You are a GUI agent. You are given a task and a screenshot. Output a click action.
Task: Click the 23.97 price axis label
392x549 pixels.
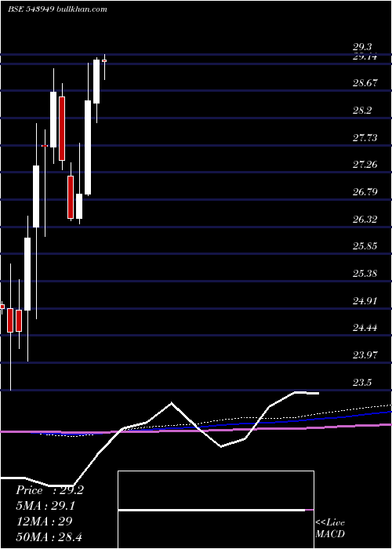click(365, 355)
